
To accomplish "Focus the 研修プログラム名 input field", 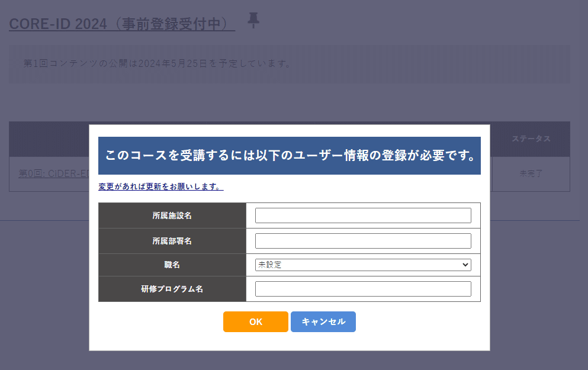I will [x=363, y=289].
